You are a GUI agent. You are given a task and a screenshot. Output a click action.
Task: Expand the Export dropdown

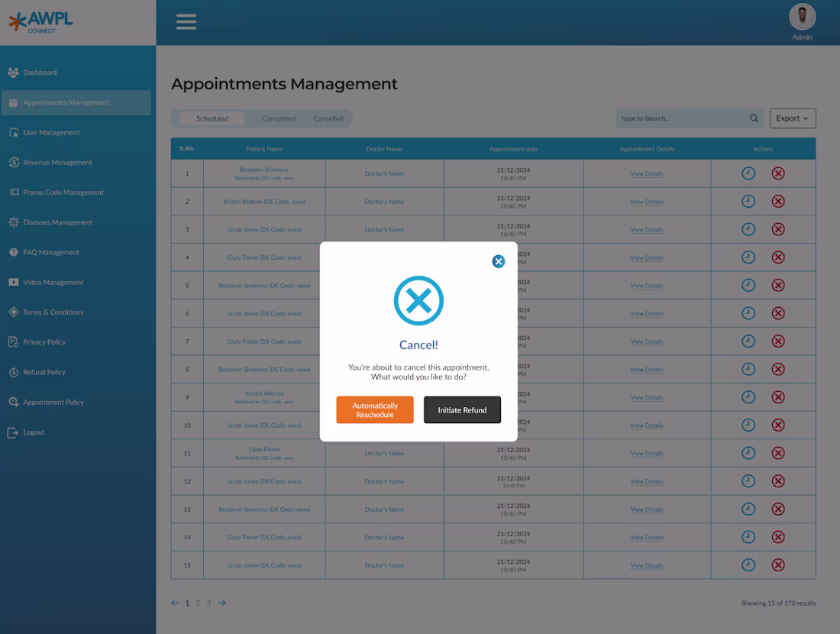pyautogui.click(x=793, y=118)
